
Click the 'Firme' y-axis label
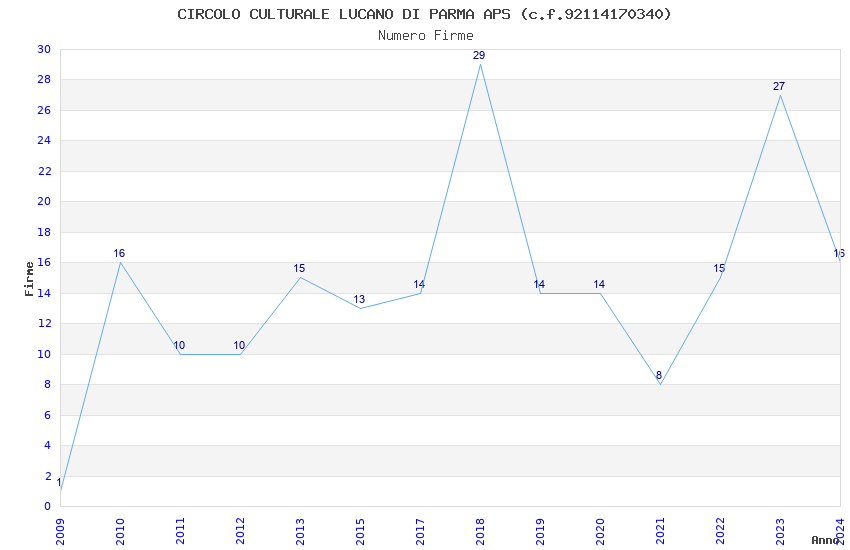pyautogui.click(x=29, y=279)
